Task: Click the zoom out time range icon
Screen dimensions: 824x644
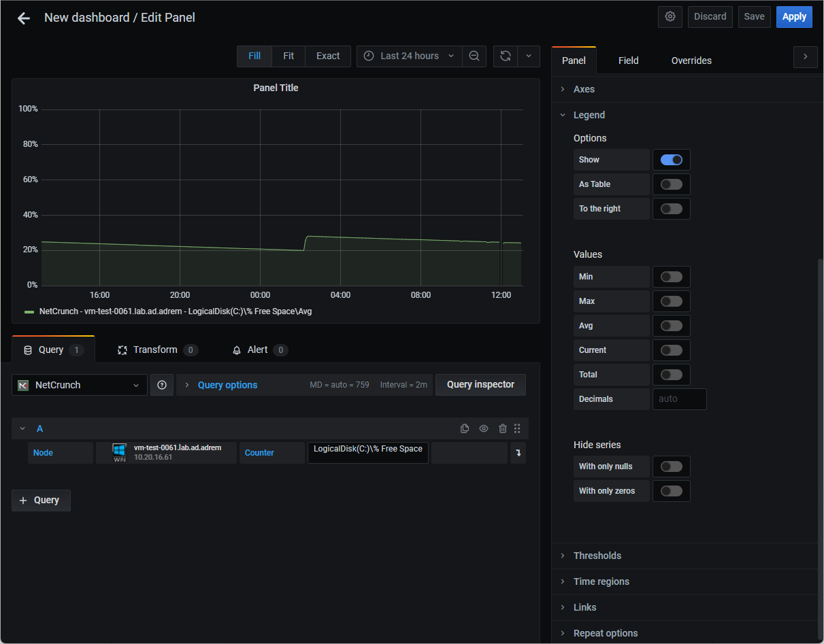Action: [474, 56]
